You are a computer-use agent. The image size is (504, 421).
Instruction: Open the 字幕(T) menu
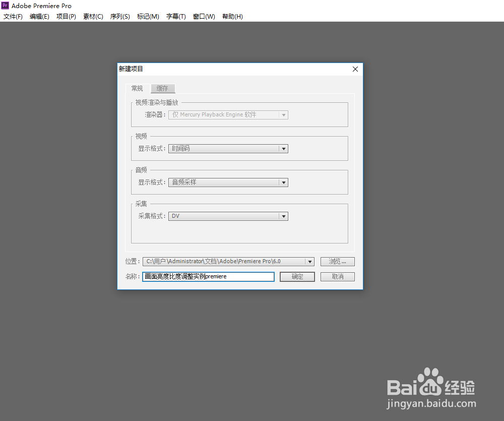[x=176, y=17]
